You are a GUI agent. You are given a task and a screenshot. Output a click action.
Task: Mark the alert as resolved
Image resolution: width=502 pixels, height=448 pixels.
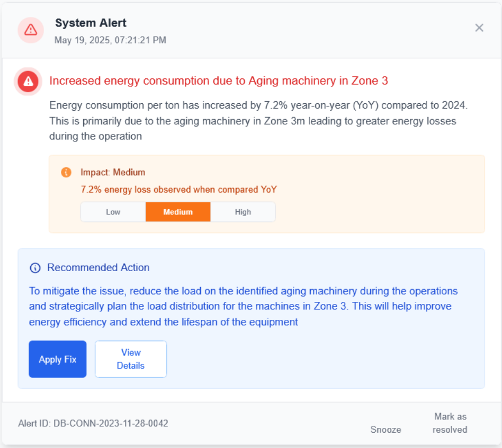click(450, 423)
